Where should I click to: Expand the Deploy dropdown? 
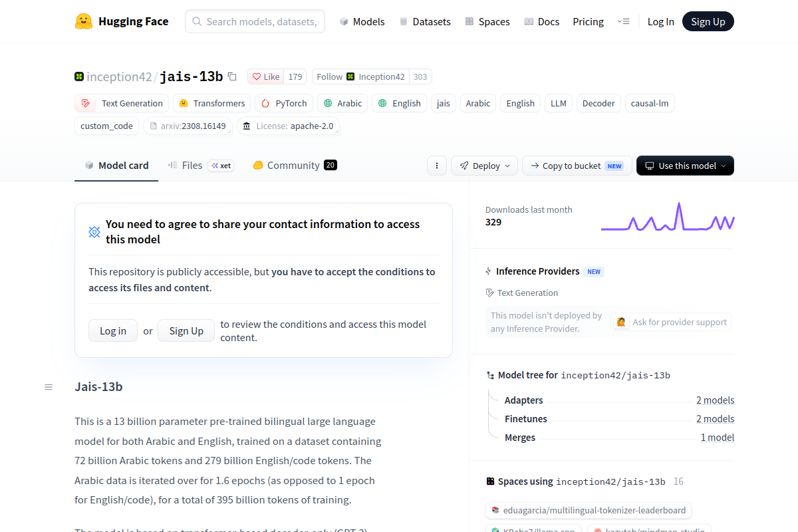tap(484, 166)
